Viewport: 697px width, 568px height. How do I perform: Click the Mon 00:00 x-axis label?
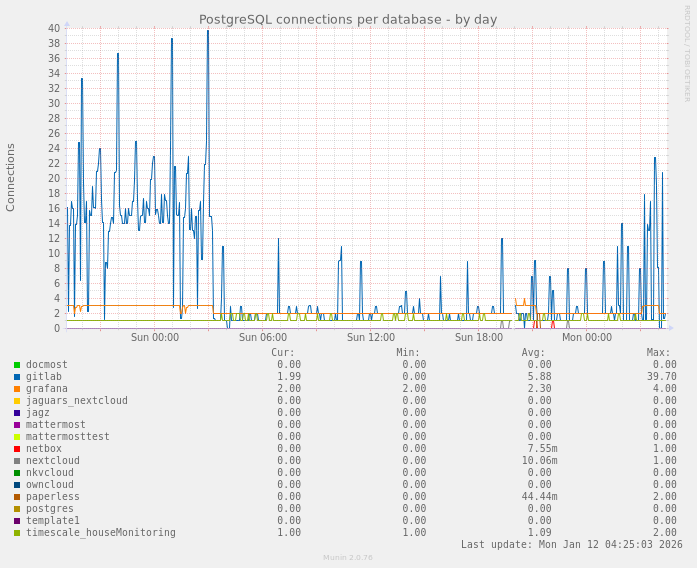point(587,337)
